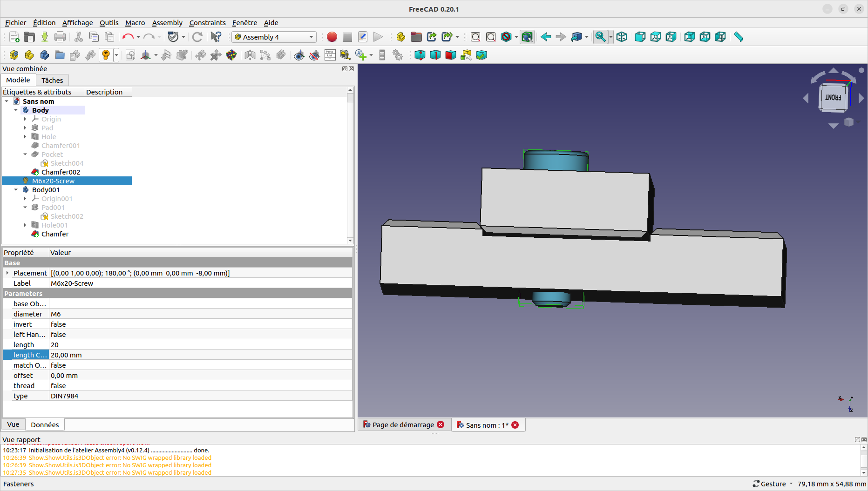
Task: Select the Chamfer item under Body001
Action: [x=55, y=234]
